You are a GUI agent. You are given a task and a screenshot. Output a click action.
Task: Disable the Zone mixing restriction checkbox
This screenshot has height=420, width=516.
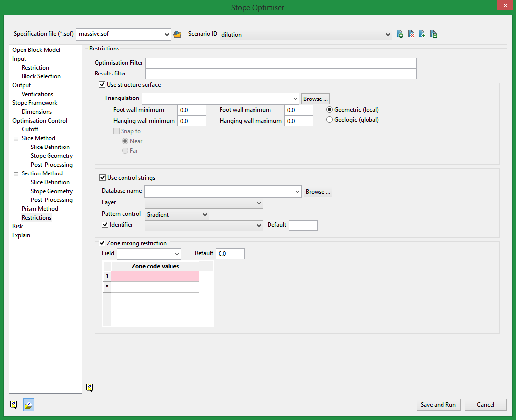[102, 243]
